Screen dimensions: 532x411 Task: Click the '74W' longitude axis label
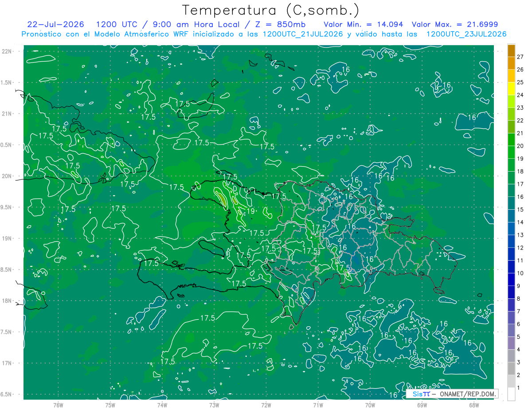coord(162,405)
